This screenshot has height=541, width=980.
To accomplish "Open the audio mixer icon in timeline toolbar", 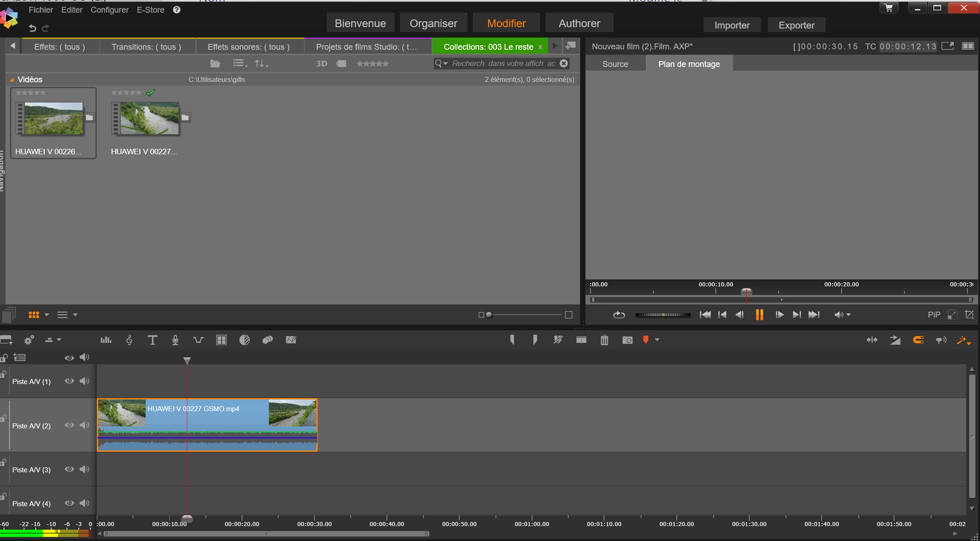I will [106, 340].
